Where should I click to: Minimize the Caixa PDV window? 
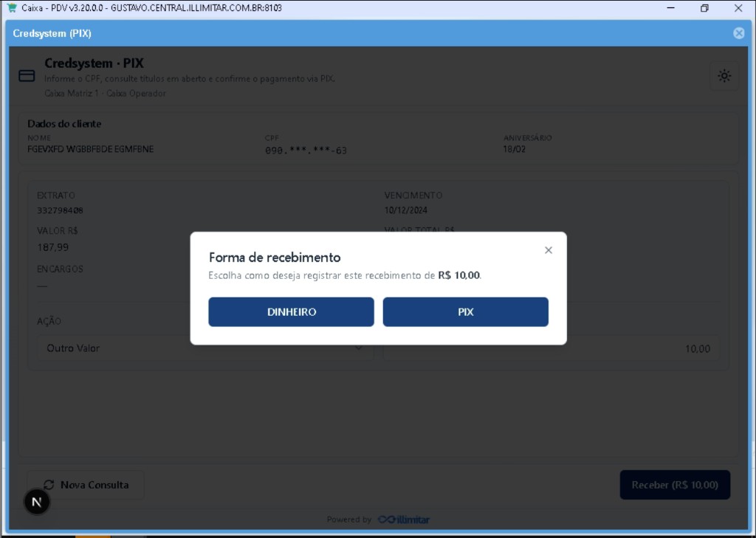(x=670, y=7)
